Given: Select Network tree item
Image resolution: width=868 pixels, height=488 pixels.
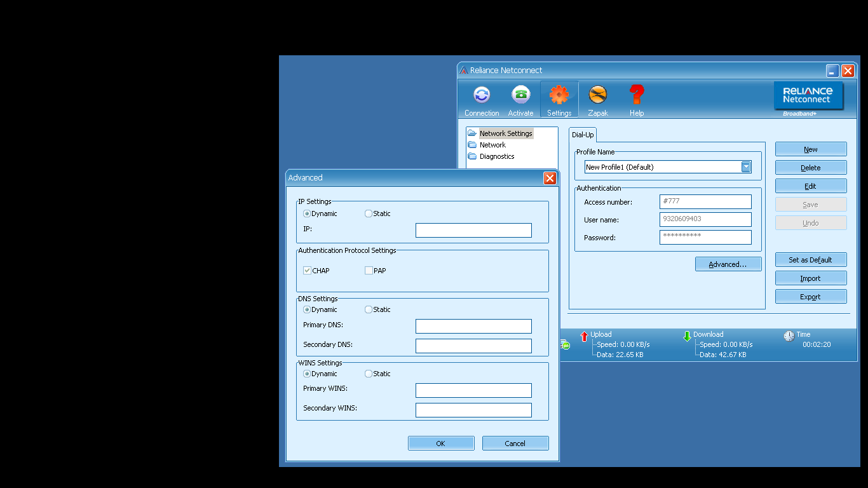Looking at the screenshot, I should coord(492,145).
